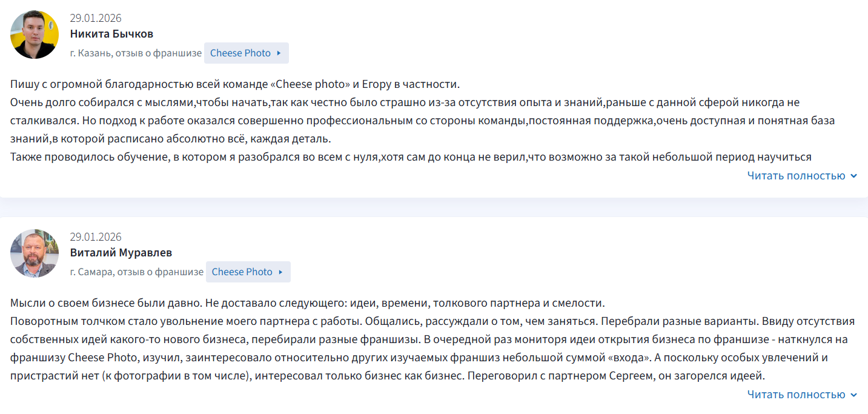Click "Читать полностью" in Виталий Муравлев's review
868x414 pixels.
(x=796, y=395)
